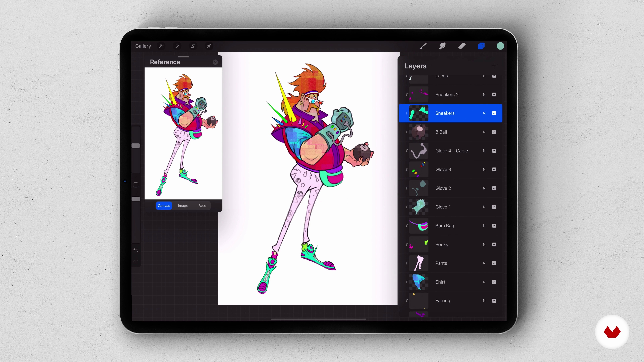Select the Eraser tool
Image resolution: width=644 pixels, height=362 pixels.
pyautogui.click(x=462, y=46)
